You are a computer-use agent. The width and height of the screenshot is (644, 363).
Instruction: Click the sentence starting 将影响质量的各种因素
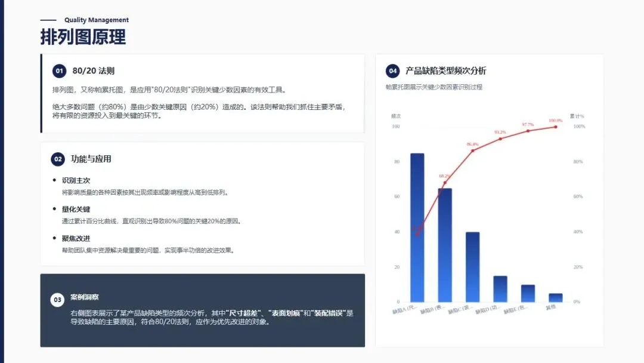[145, 192]
